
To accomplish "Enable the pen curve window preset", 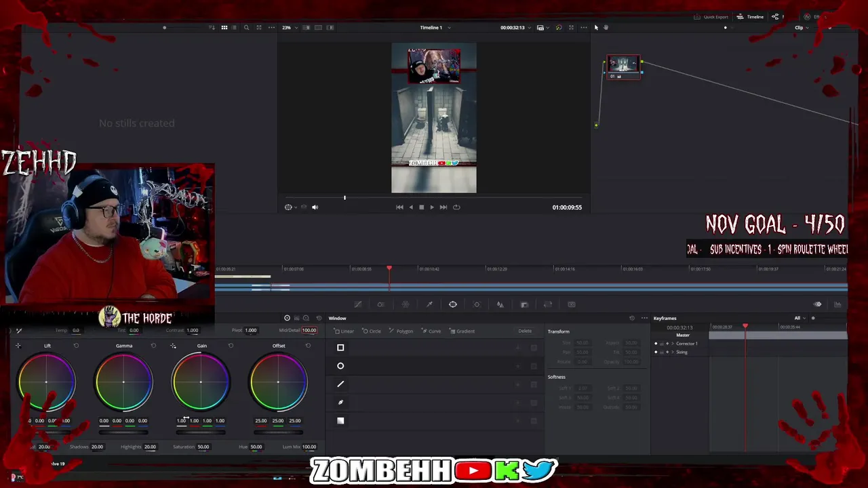I will (x=340, y=402).
